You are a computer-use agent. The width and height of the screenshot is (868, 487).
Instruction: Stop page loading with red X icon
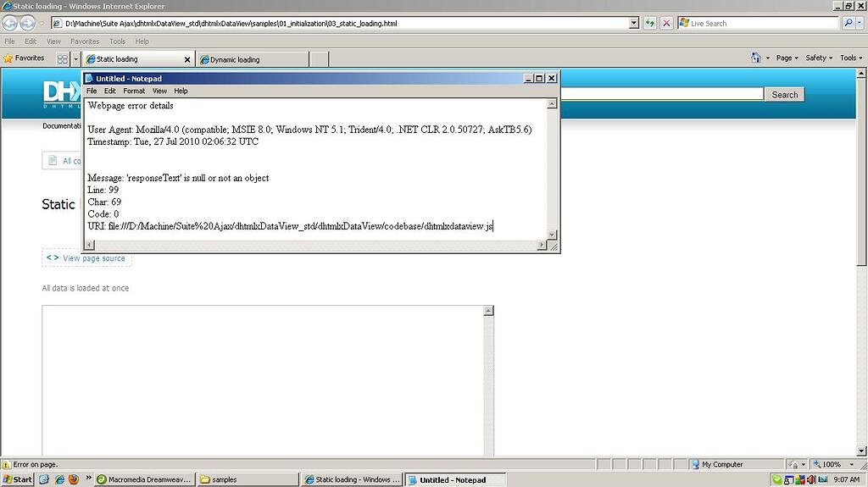[666, 23]
